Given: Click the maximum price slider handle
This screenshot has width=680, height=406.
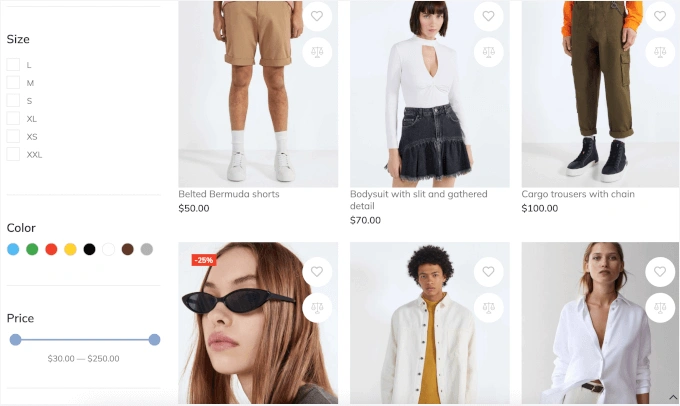Looking at the screenshot, I should pyautogui.click(x=154, y=340).
